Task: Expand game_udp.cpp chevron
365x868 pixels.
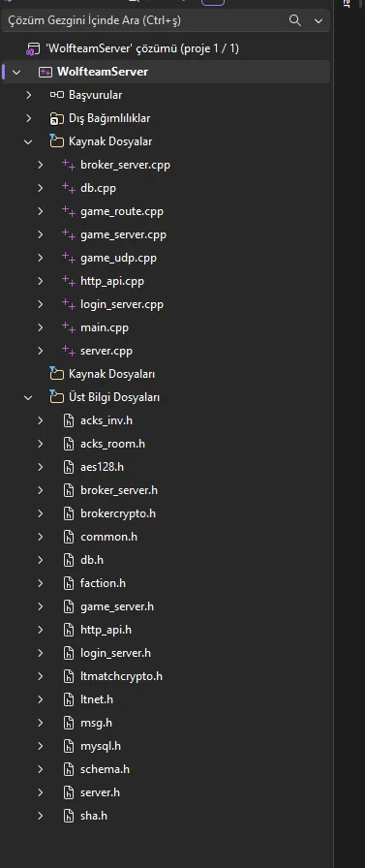Action: 40,258
